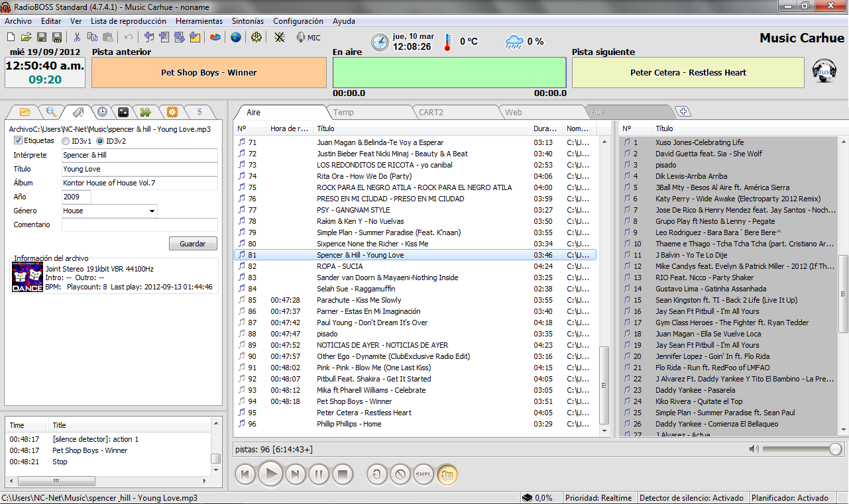Select track 90 Other Ego - Dynamite
This screenshot has width=849, height=504.
(416, 356)
